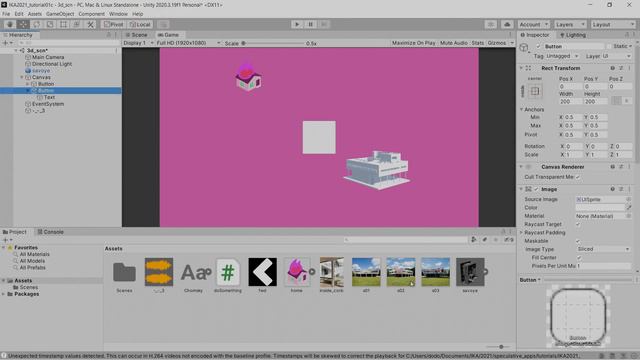
Task: Open the Window menu
Action: 118,14
